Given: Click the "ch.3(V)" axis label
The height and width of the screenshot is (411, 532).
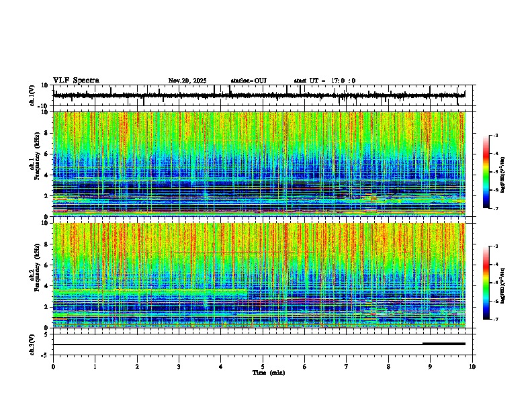Looking at the screenshot, I should pyautogui.click(x=32, y=345).
